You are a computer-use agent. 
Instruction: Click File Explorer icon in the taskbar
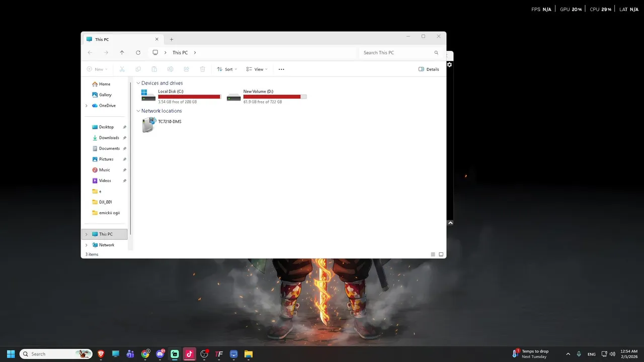pyautogui.click(x=249, y=354)
